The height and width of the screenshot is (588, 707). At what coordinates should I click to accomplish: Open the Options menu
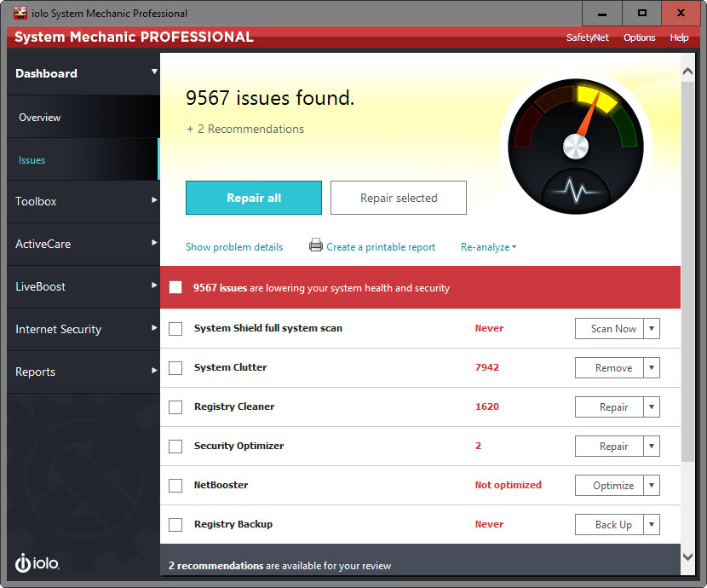tap(640, 37)
